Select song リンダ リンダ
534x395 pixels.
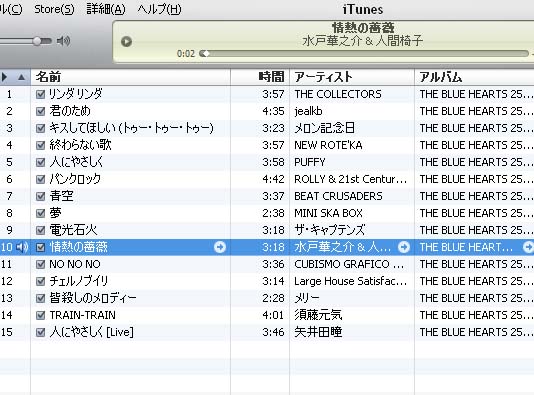coord(76,94)
